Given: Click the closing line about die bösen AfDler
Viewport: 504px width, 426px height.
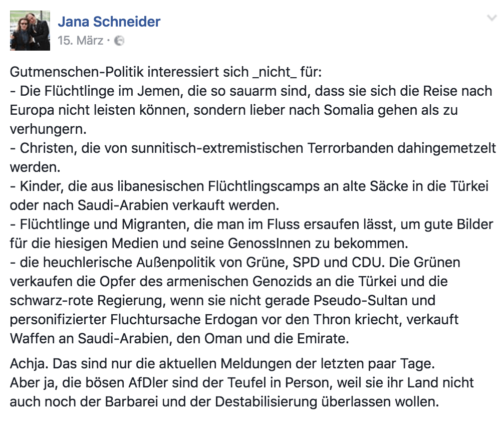Looking at the screenshot, I should [x=240, y=382].
